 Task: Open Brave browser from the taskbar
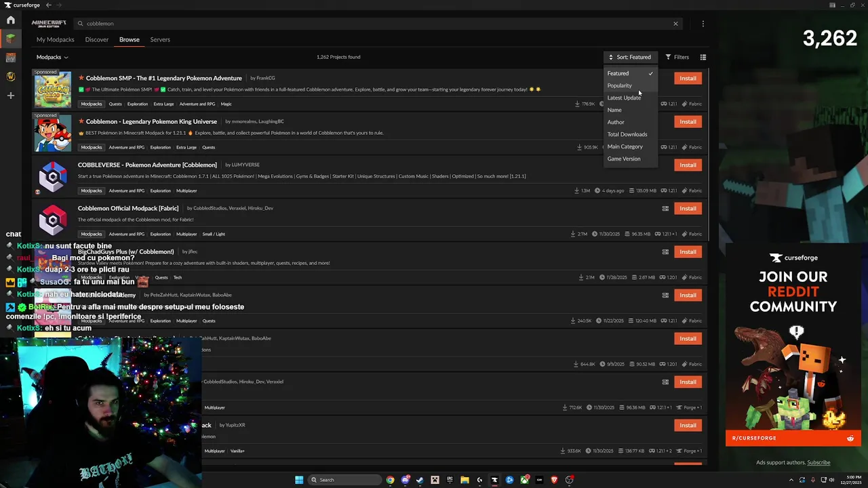coord(554,480)
